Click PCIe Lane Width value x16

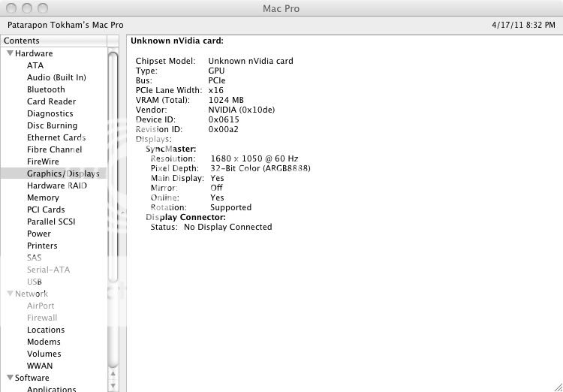click(215, 90)
